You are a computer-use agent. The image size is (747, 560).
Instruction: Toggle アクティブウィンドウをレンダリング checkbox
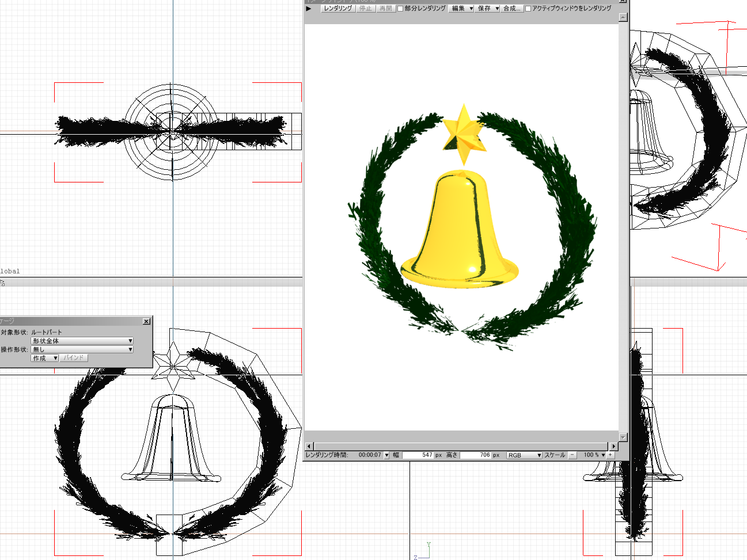528,9
